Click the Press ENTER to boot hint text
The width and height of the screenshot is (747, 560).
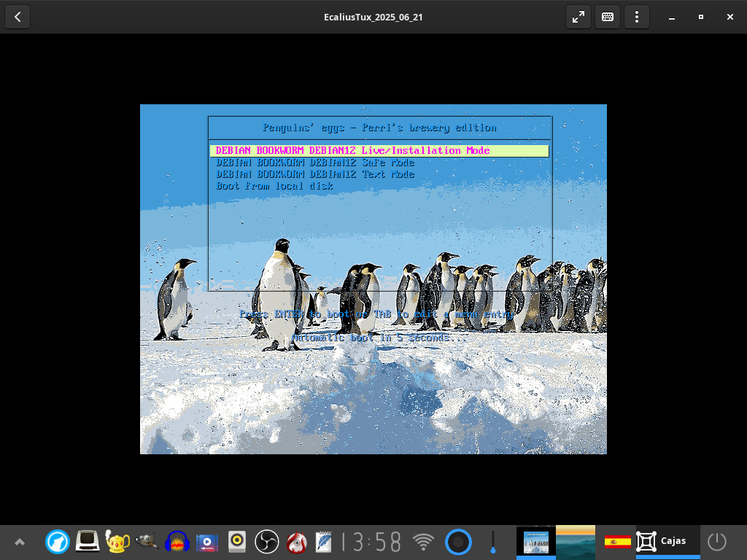click(376, 314)
